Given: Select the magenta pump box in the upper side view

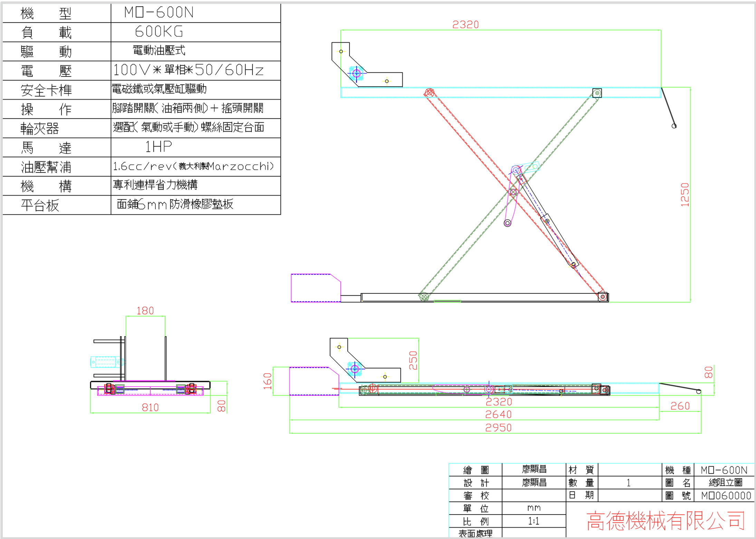Looking at the screenshot, I should point(316,288).
